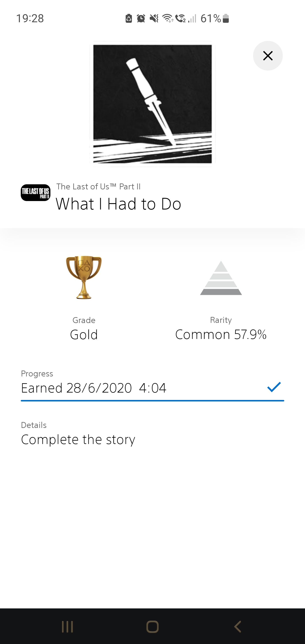The width and height of the screenshot is (305, 644).
Task: Tap the Wi-Fi status icon
Action: 168,18
